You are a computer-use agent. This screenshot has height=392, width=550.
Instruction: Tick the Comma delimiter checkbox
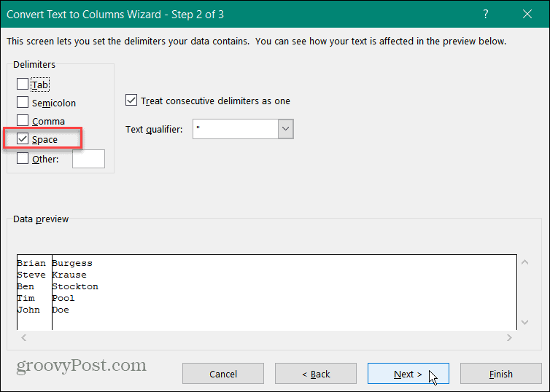pyautogui.click(x=23, y=120)
